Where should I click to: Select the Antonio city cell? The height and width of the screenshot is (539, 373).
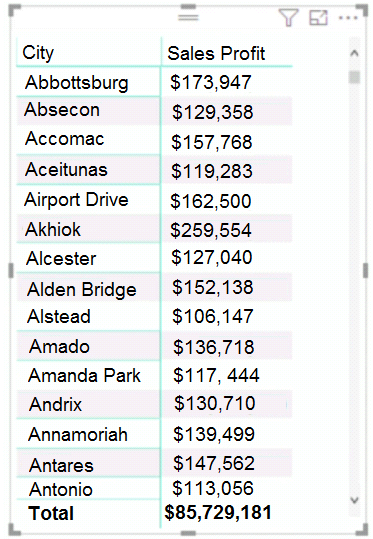(61, 489)
